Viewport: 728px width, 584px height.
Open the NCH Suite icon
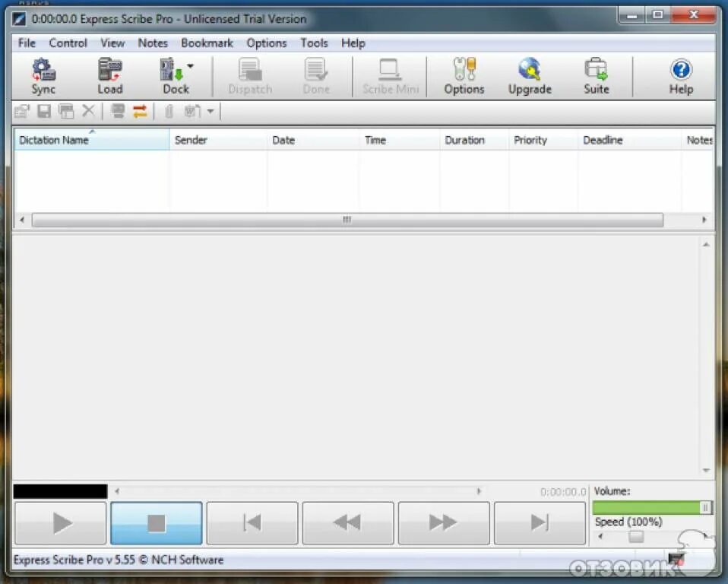coord(596,76)
